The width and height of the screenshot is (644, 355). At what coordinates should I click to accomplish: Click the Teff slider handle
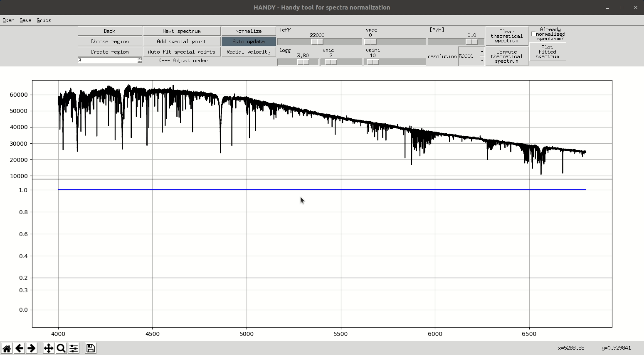(317, 42)
